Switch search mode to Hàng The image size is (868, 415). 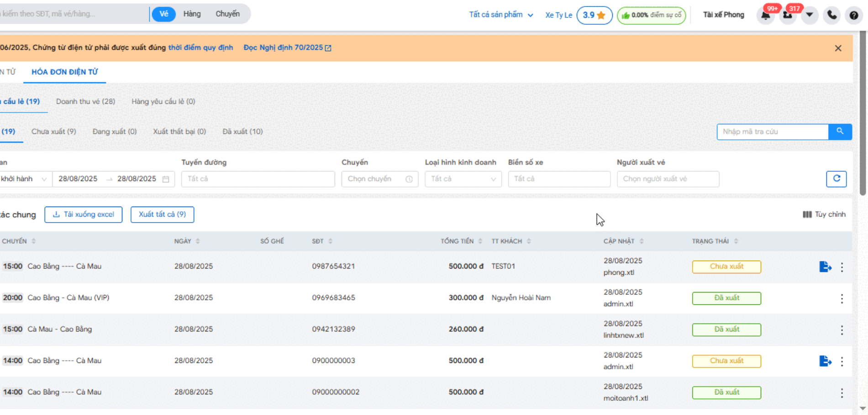pyautogui.click(x=192, y=14)
